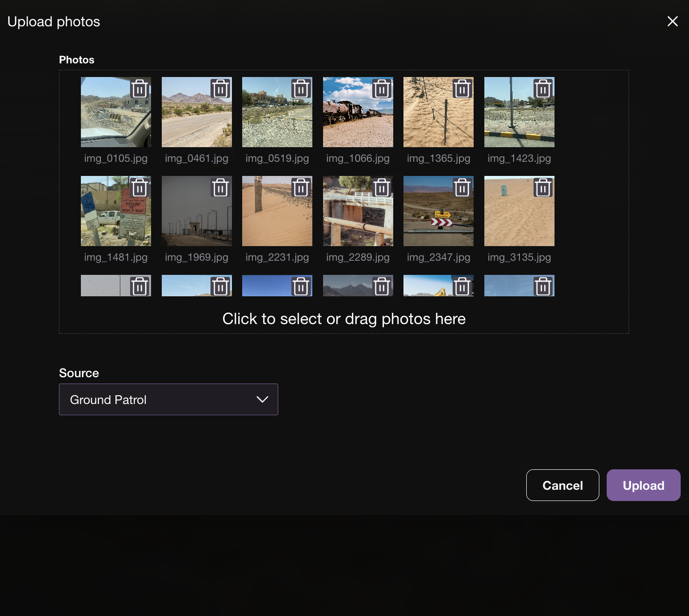Click the Source dropdown chevron arrow
The image size is (689, 616).
[x=262, y=400]
